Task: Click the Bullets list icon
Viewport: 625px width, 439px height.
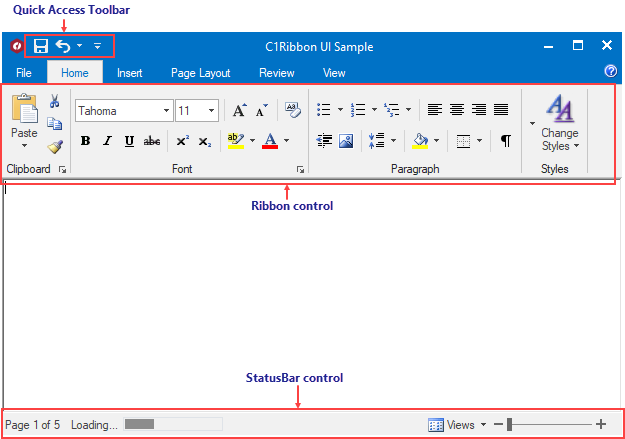Action: click(x=324, y=110)
